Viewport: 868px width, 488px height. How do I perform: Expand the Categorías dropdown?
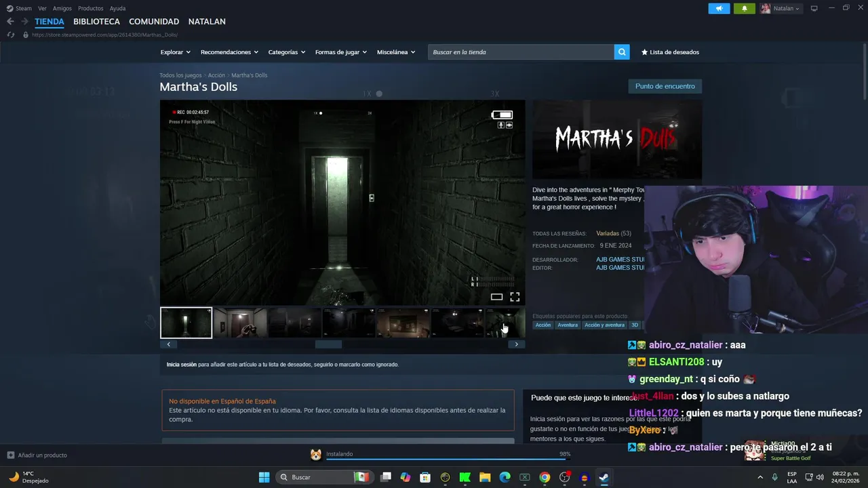coord(286,52)
